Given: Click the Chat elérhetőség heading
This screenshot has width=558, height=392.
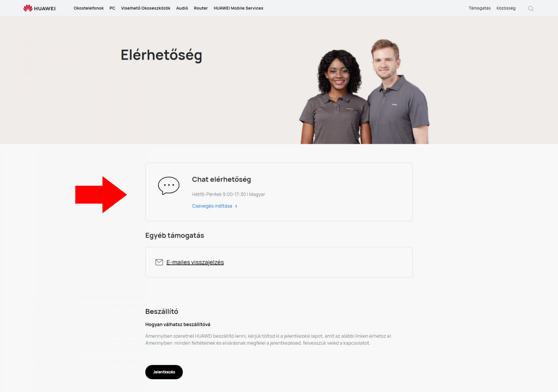Looking at the screenshot, I should tap(221, 179).
